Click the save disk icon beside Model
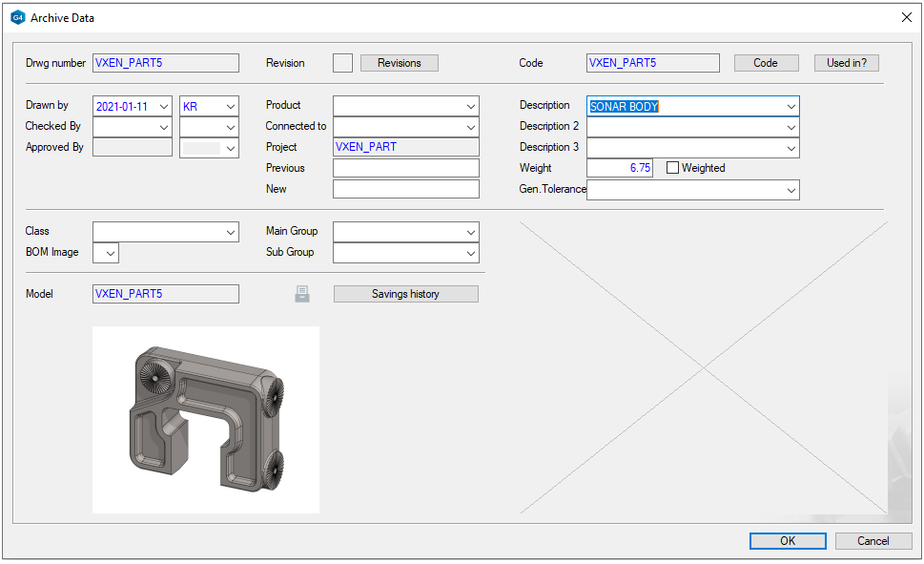Image resolution: width=924 pixels, height=564 pixels. (302, 294)
